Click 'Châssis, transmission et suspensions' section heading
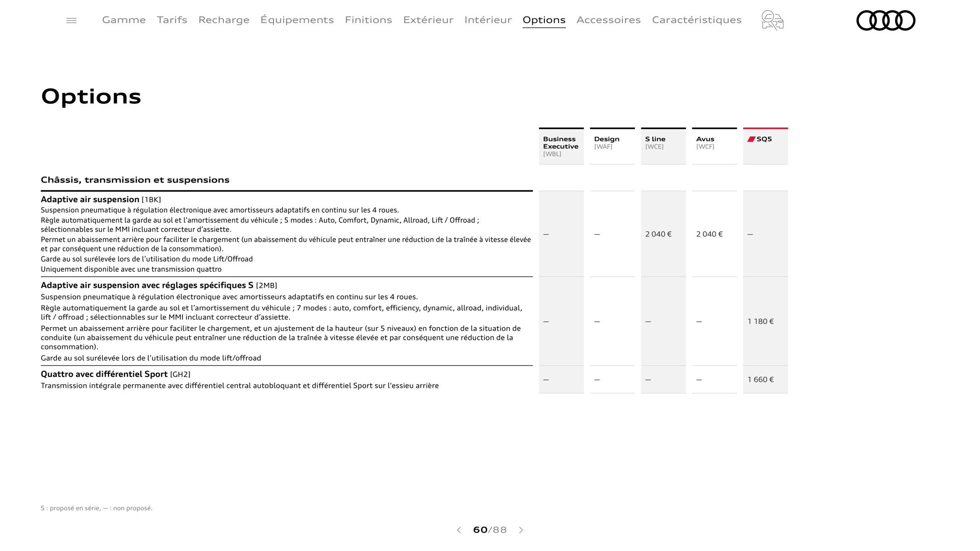 135,180
